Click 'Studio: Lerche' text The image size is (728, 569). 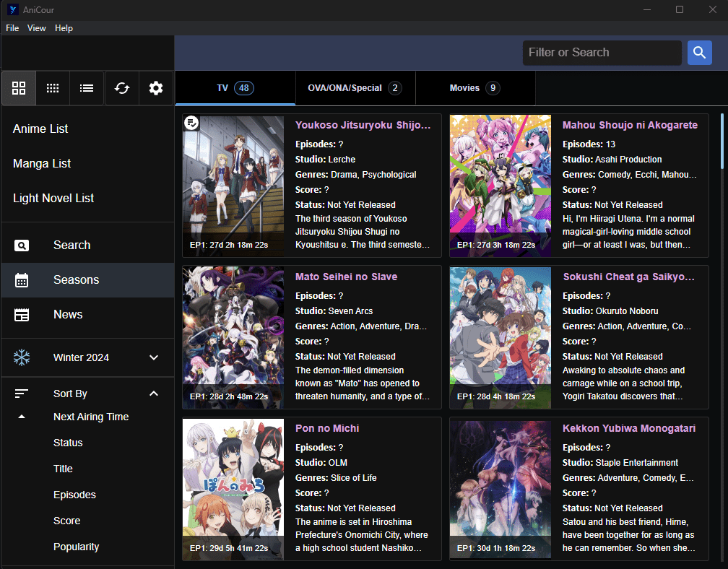pyautogui.click(x=326, y=160)
